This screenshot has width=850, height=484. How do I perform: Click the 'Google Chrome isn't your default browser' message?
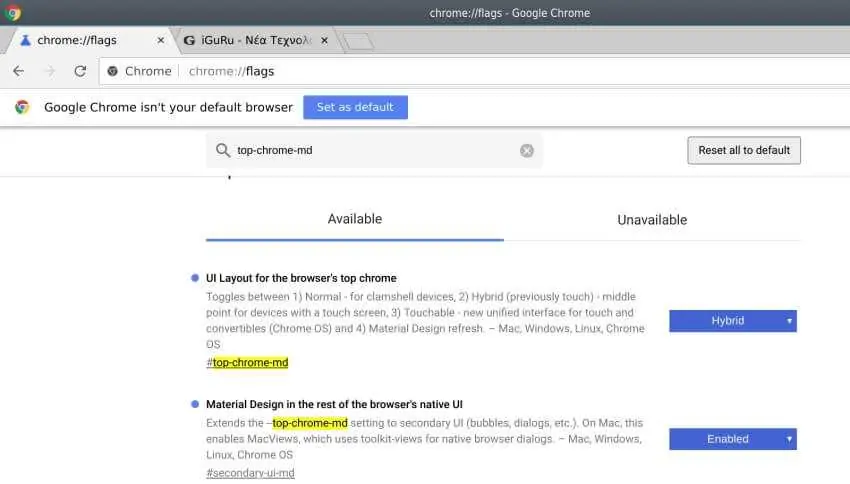[x=169, y=107]
